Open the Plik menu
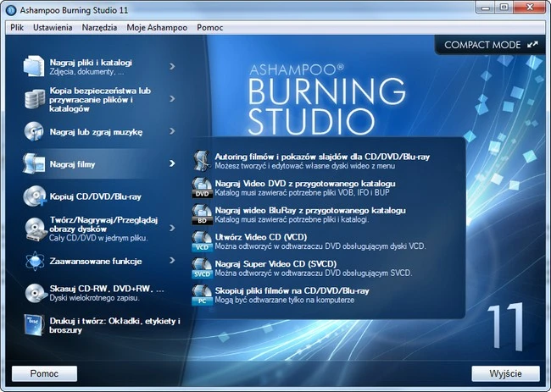This screenshot has width=551, height=392. coord(17,27)
